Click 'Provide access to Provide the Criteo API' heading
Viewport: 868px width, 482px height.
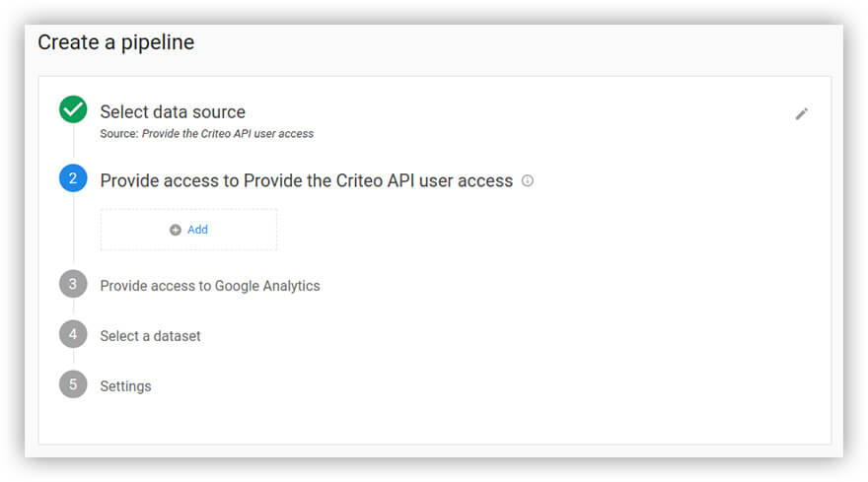306,180
